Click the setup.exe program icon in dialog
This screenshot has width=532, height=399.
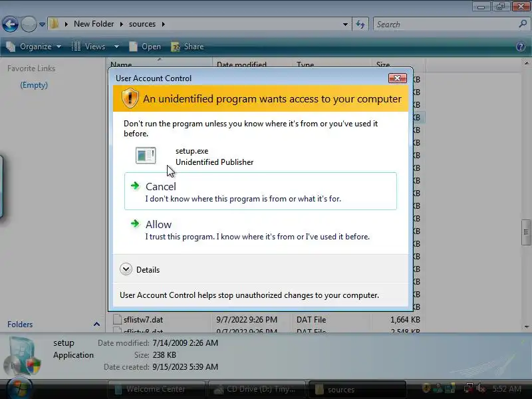pyautogui.click(x=146, y=156)
